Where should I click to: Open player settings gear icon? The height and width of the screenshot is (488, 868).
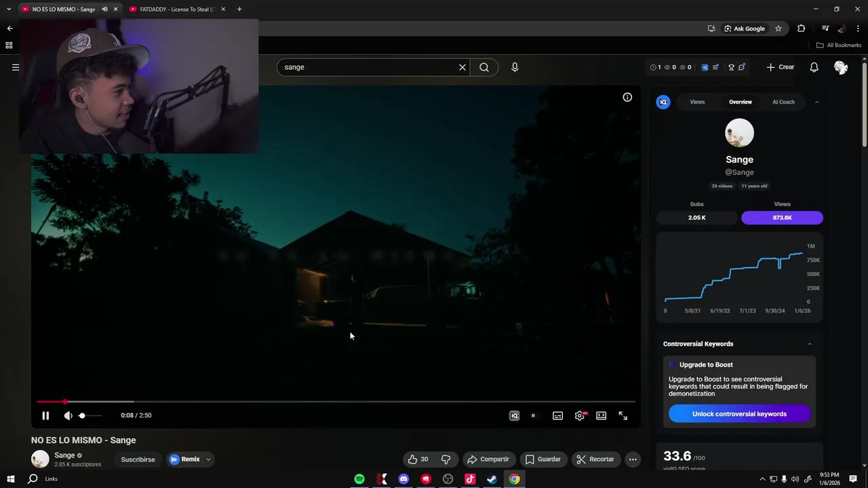[x=580, y=415]
